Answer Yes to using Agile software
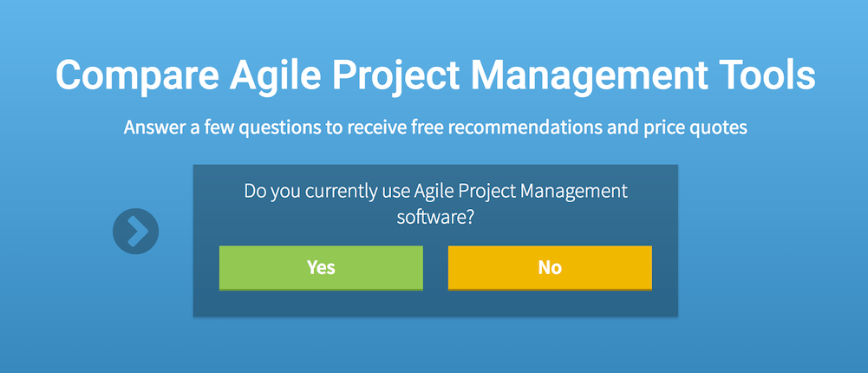Image resolution: width=868 pixels, height=373 pixels. tap(321, 268)
